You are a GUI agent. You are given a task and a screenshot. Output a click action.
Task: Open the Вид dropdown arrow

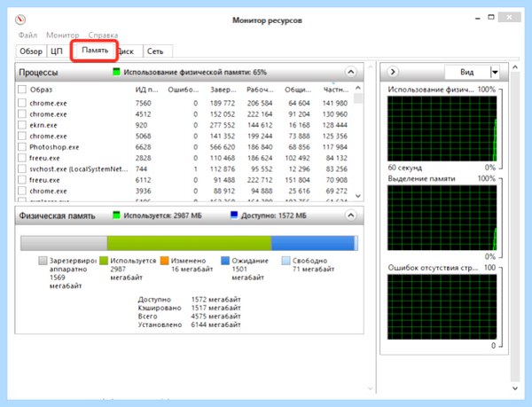[495, 72]
